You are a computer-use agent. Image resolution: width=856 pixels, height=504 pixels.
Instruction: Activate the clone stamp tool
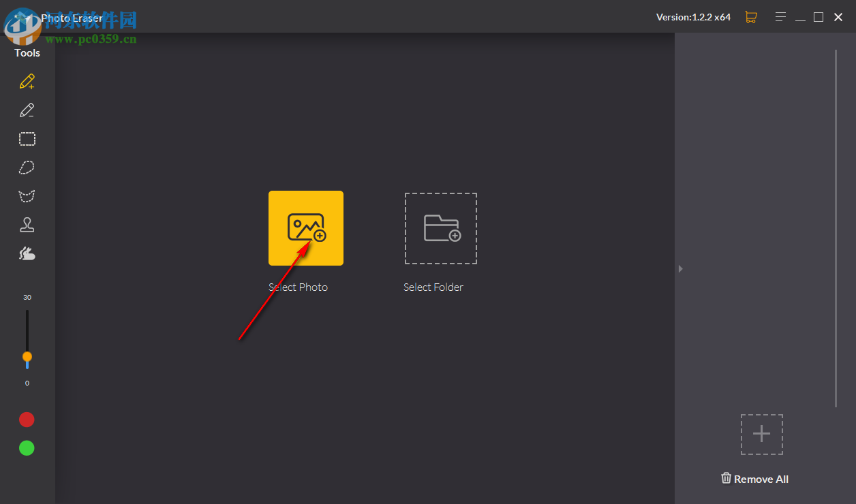pos(27,224)
